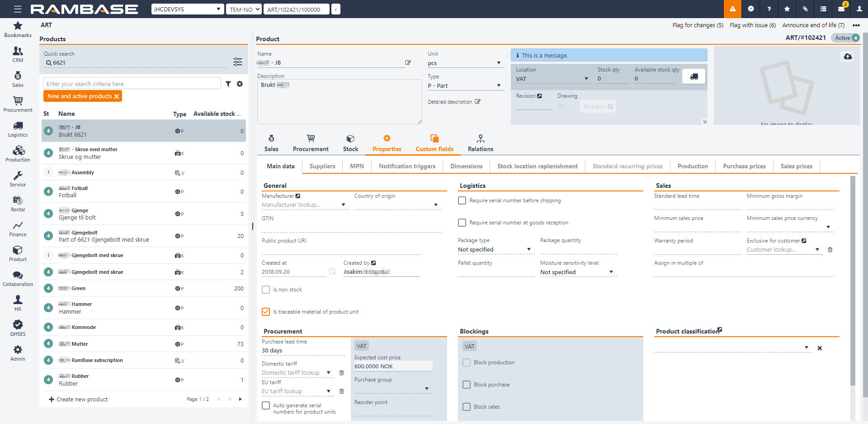Open the quick search settings sliders icon
Screen dimensions: 868x424
237,62
